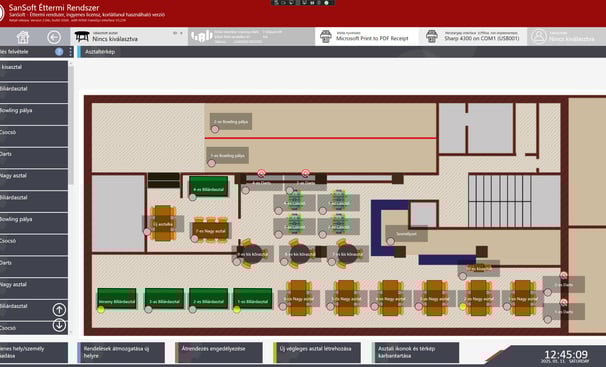Click the Sharp 4300 fiscal printer icon
Screen dimensions: 606x367
pyautogui.click(x=432, y=37)
